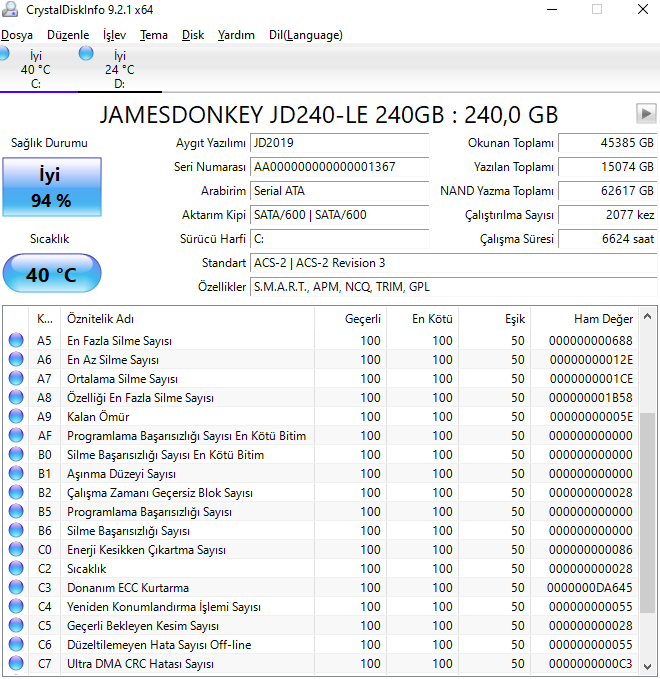Select the Ultra DMA CRC Hatası Sayısı row
This screenshot has height=679, width=660.
[321, 664]
